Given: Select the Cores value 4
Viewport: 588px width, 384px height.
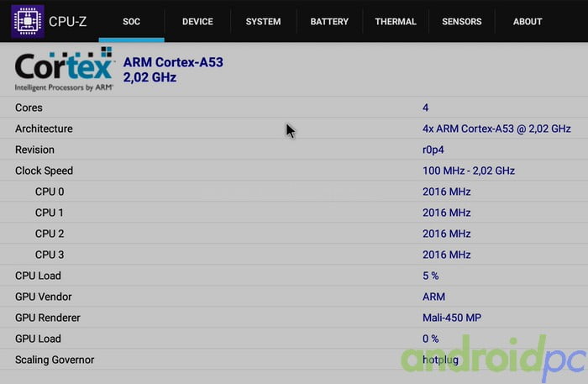Looking at the screenshot, I should (x=425, y=108).
